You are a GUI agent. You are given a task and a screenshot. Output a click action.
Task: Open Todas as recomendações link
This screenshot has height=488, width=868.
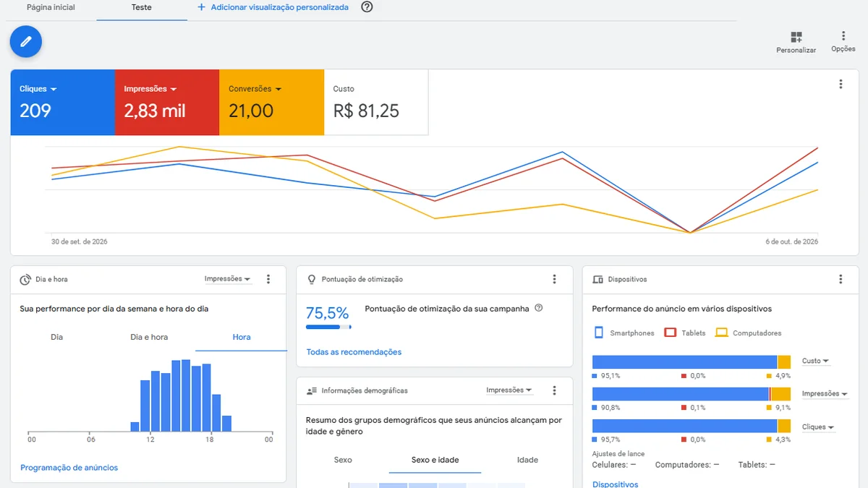click(354, 352)
